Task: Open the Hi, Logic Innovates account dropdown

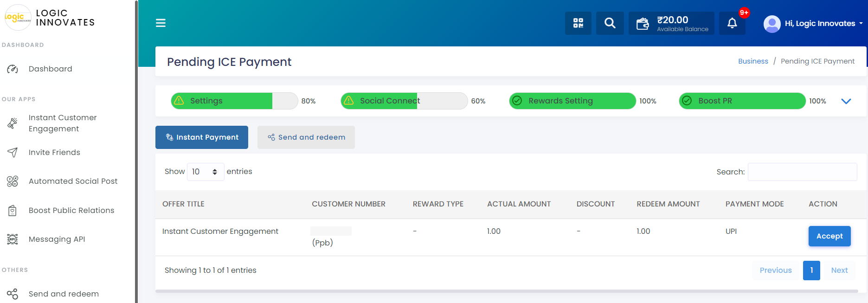Action: (823, 24)
